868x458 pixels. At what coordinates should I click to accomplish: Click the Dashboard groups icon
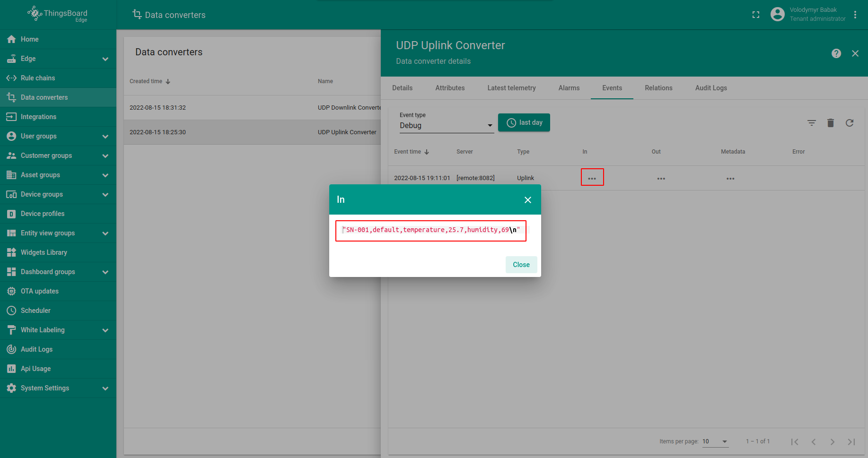[x=11, y=272]
